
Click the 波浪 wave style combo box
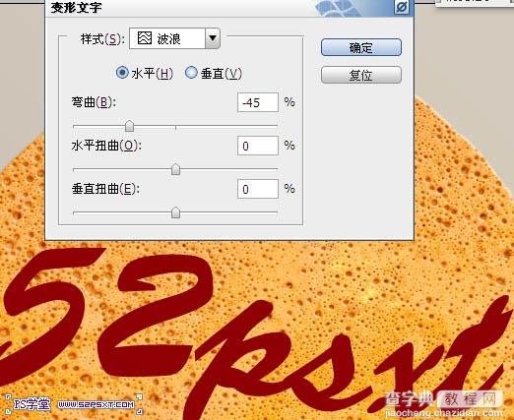pos(174,38)
